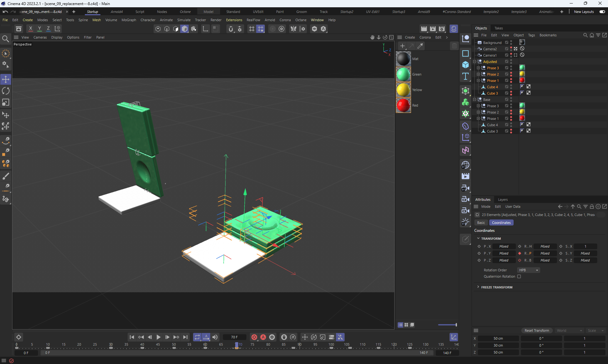The width and height of the screenshot is (608, 364).
Task: Switch to the Takes tab
Action: coord(498,28)
